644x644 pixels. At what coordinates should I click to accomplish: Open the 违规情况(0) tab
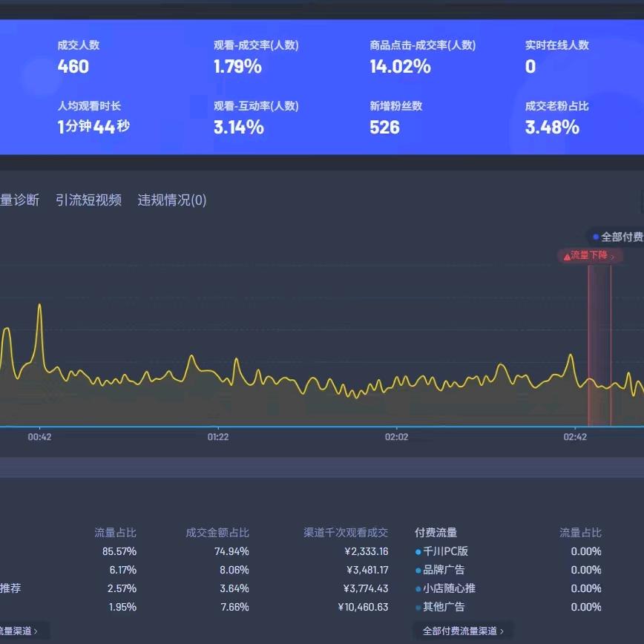[x=172, y=200]
